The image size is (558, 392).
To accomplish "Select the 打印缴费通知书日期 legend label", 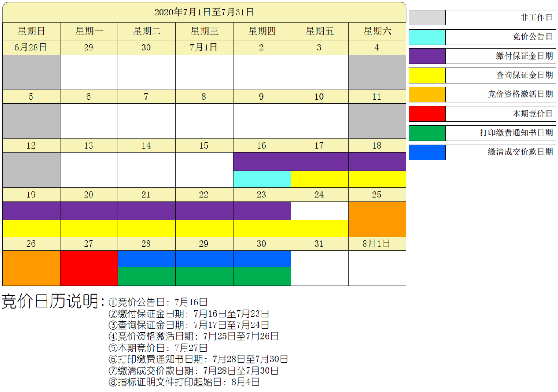I will [516, 132].
